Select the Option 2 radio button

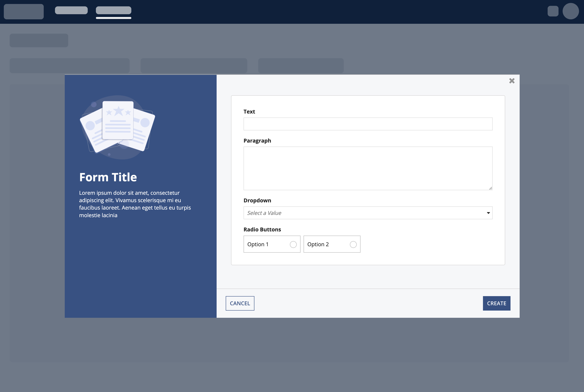353,245
